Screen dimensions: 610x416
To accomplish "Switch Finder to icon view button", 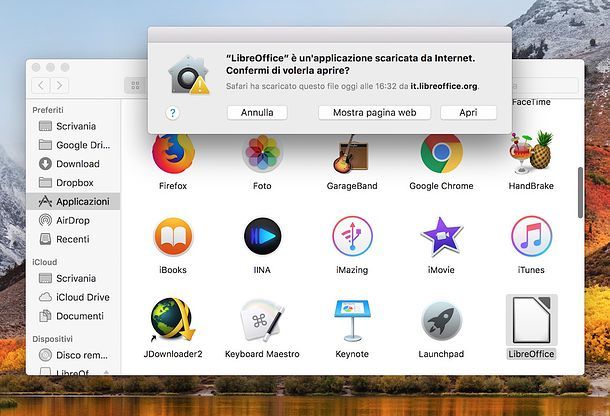I will [x=135, y=85].
